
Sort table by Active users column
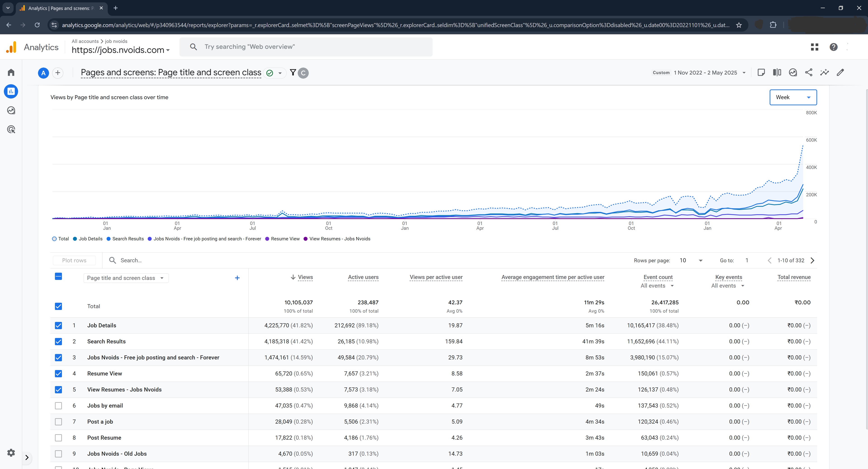tap(363, 277)
